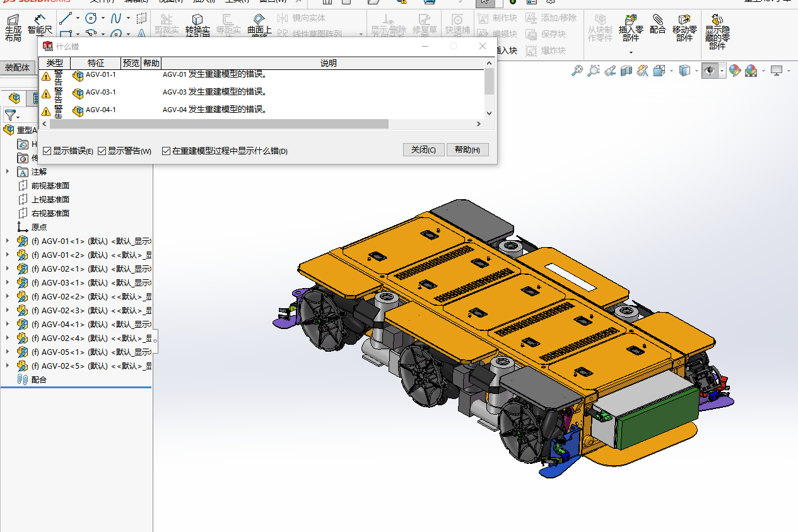Toggle the 显示警告(W) checkbox
This screenshot has width=798, height=532.
tap(102, 151)
